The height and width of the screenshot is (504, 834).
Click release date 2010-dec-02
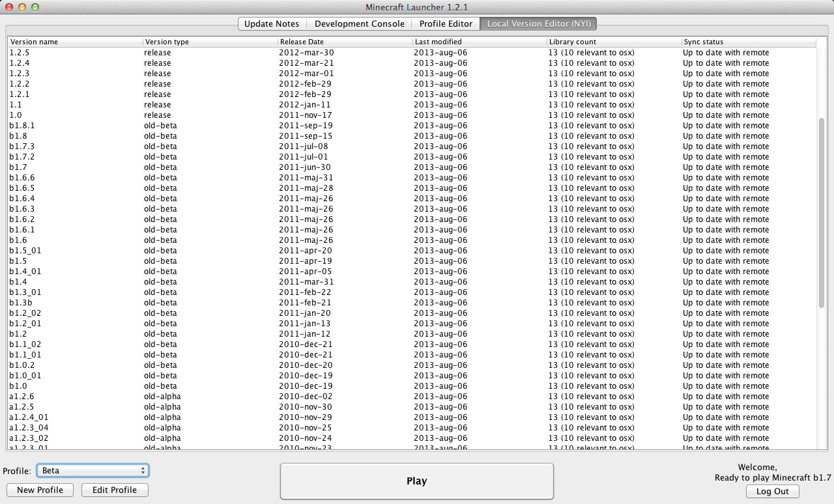coord(306,397)
